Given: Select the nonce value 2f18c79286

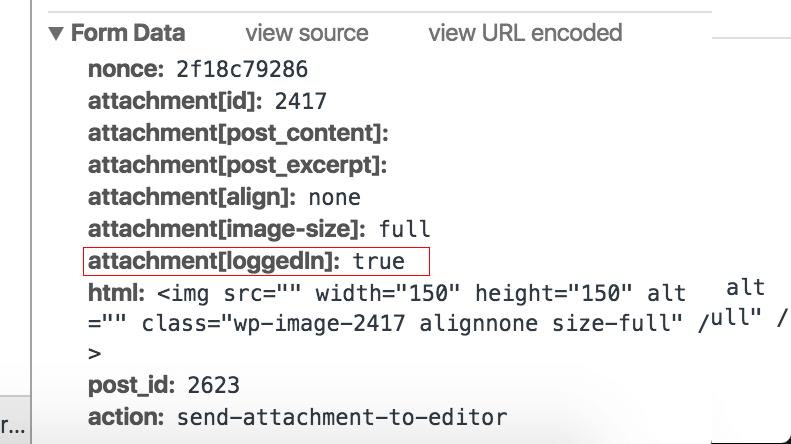Looking at the screenshot, I should pos(242,70).
